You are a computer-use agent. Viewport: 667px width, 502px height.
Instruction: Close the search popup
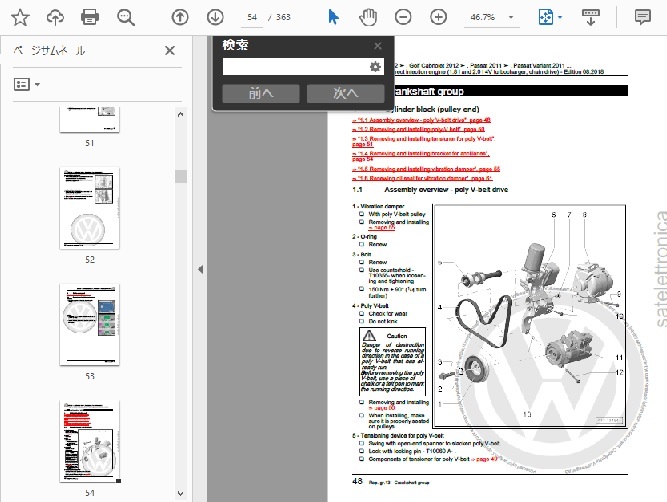click(x=378, y=46)
